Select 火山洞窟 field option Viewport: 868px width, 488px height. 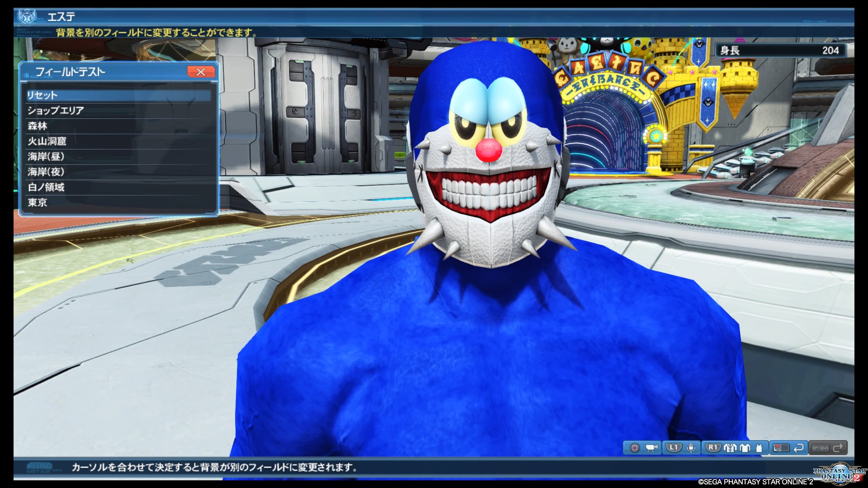[118, 141]
